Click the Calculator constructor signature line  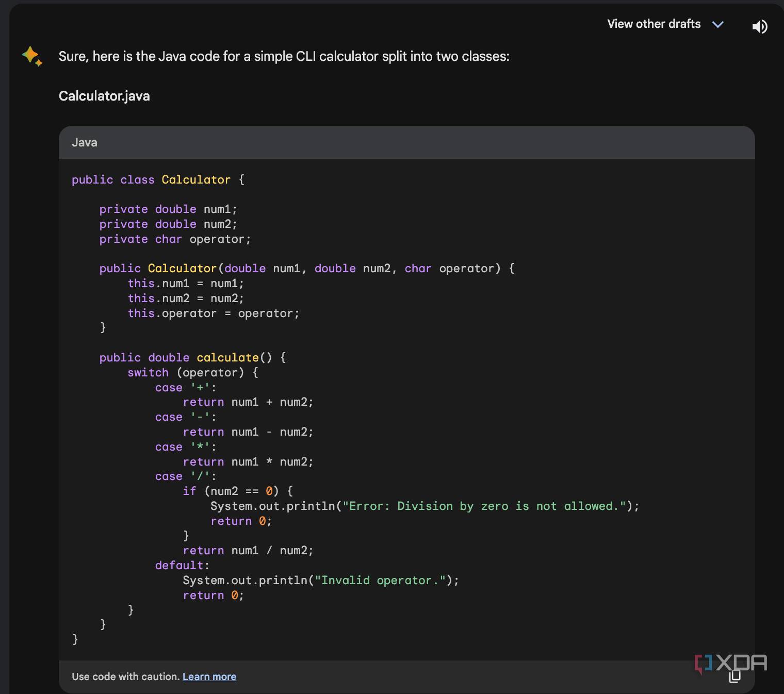(307, 268)
